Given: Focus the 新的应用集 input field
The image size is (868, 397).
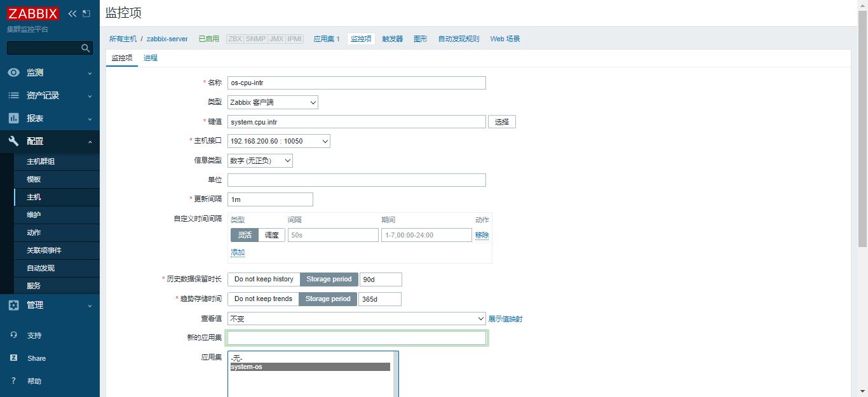Looking at the screenshot, I should click(356, 338).
